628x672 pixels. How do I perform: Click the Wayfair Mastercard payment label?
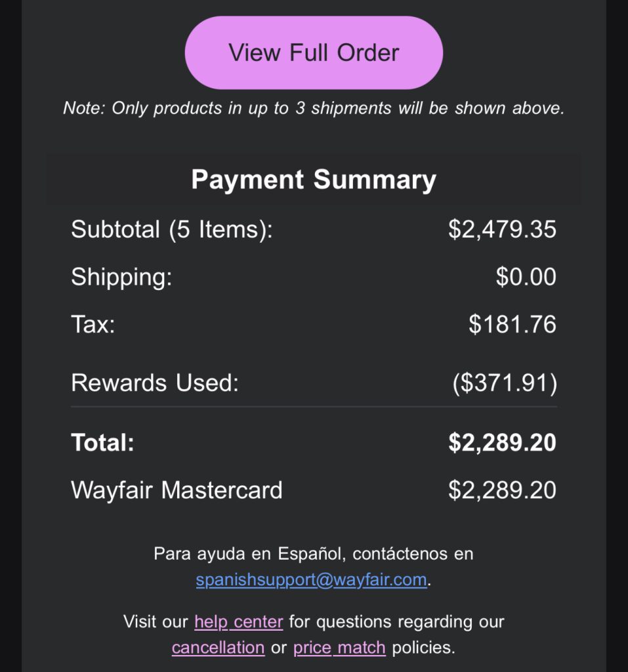[x=177, y=490]
